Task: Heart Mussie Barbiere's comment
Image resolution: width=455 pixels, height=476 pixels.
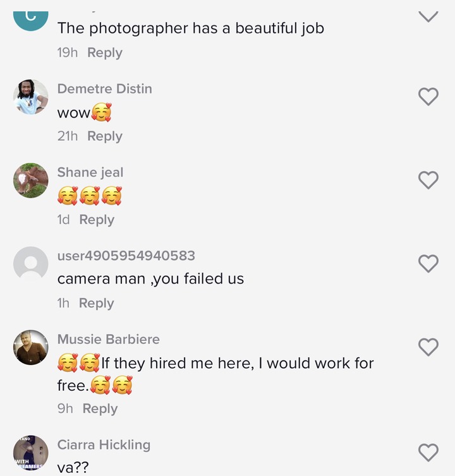Action: [x=428, y=347]
